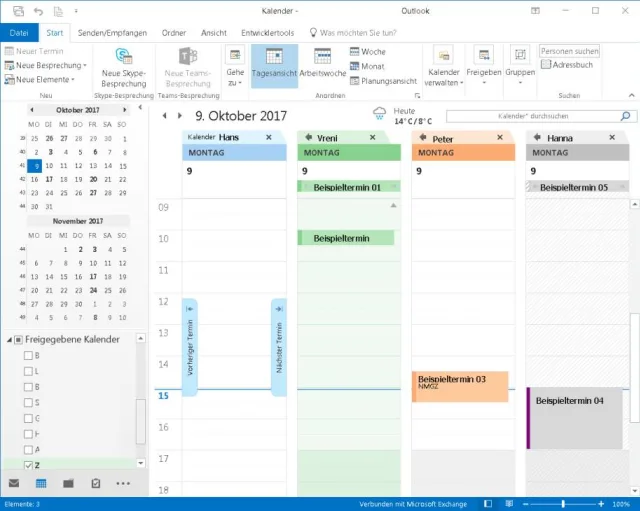Select the Tagesansicht view button
Image resolution: width=640 pixels, height=511 pixels.
[x=274, y=66]
